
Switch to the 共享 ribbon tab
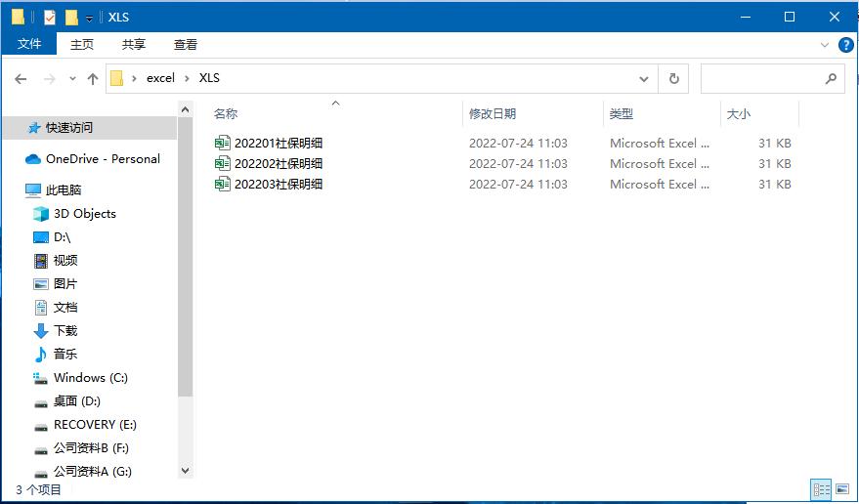134,44
